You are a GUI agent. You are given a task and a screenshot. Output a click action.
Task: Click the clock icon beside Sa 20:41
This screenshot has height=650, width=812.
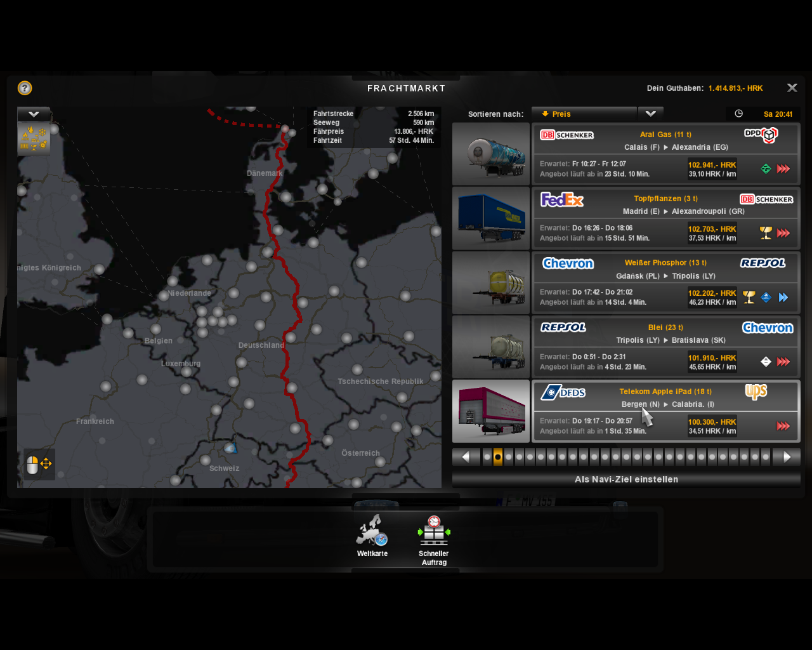(739, 114)
